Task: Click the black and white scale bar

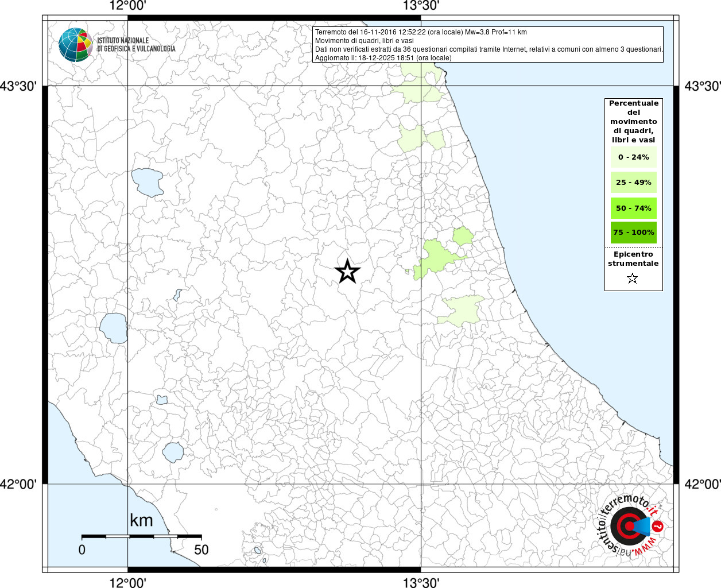Action: [x=141, y=536]
